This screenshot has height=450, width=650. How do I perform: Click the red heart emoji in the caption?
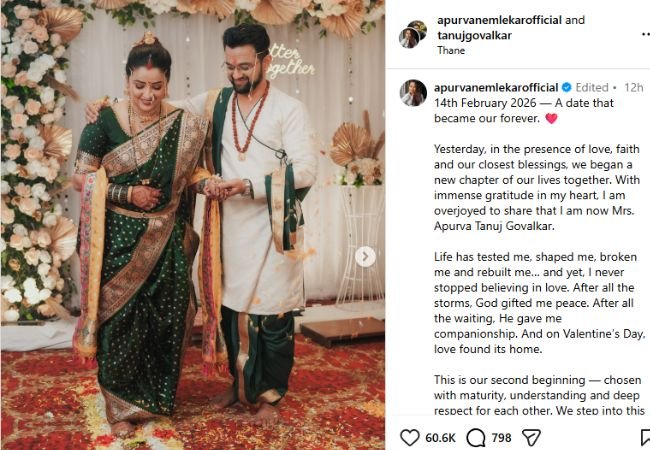tap(551, 119)
